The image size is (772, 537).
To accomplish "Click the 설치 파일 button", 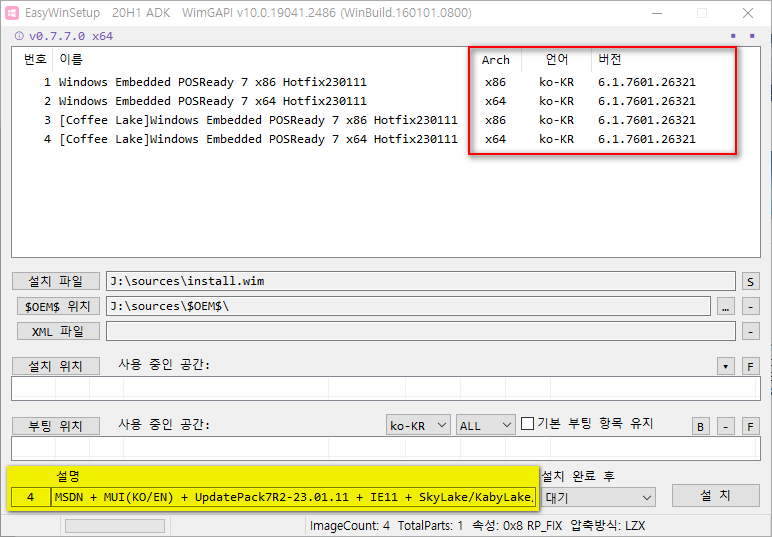I will point(56,281).
